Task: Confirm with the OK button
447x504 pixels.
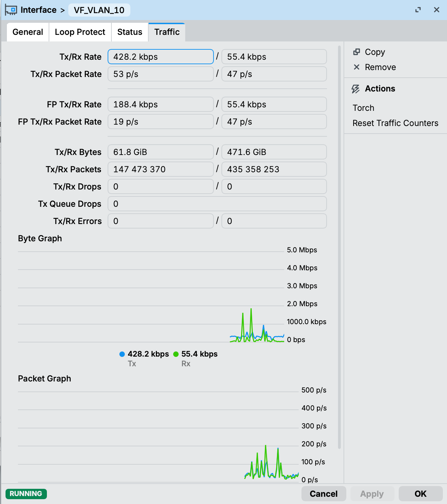Action: [x=420, y=494]
